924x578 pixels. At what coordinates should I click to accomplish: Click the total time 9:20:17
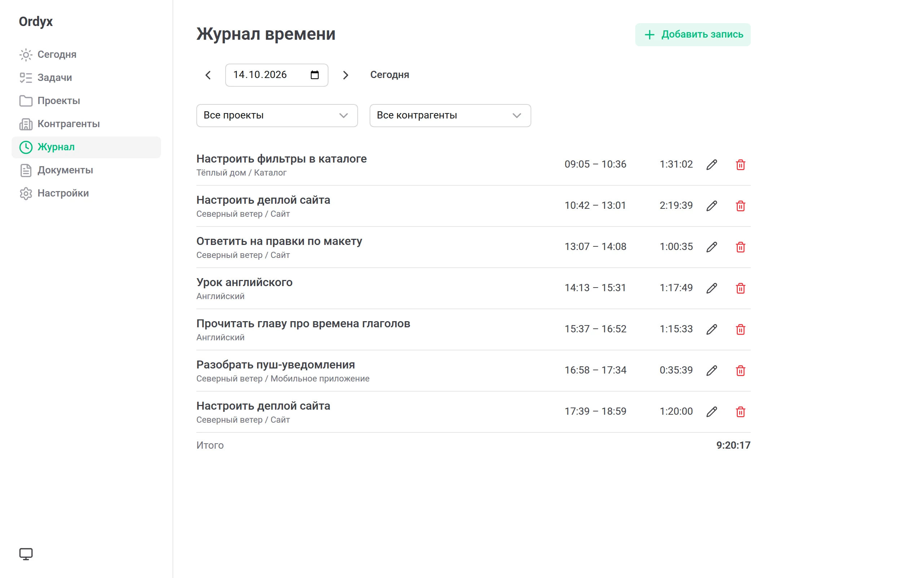pos(733,445)
